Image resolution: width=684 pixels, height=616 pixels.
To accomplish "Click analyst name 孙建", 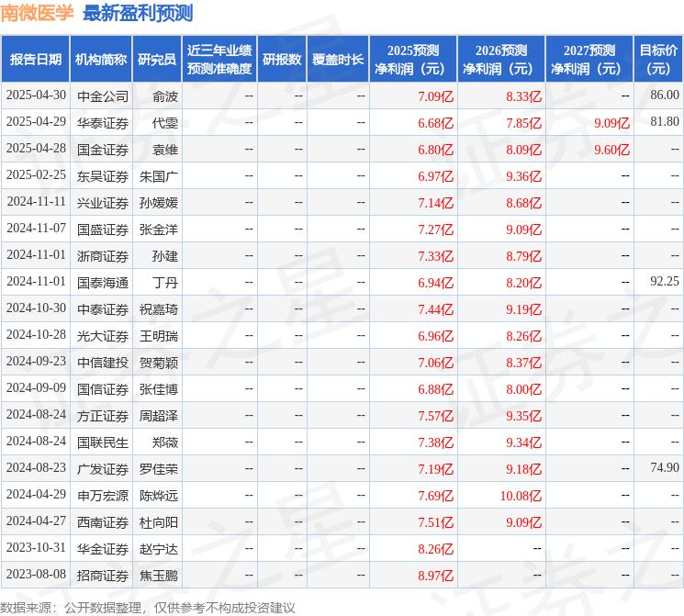I will (x=165, y=255).
